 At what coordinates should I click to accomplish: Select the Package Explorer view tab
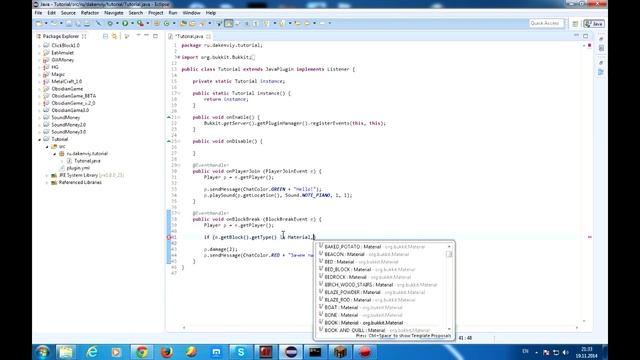coord(61,36)
